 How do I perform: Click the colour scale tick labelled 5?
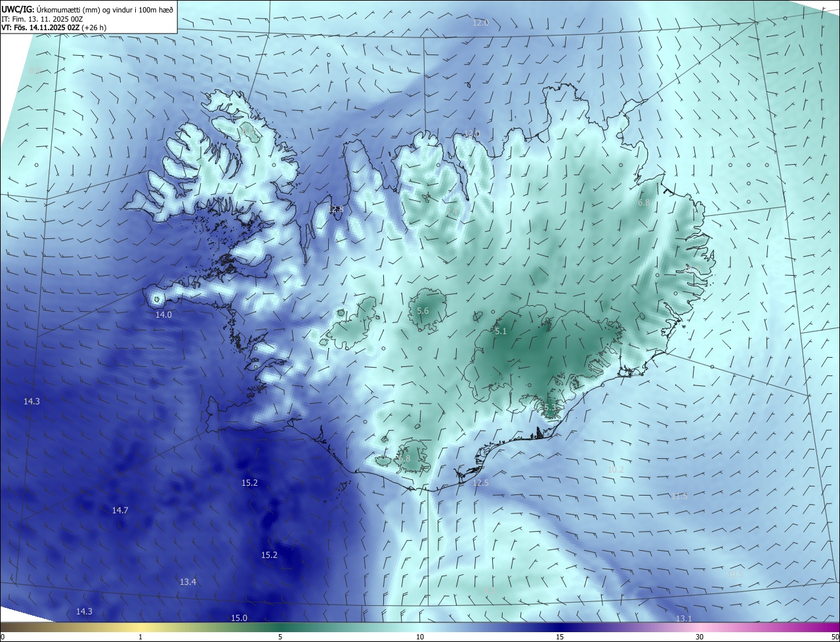tap(280, 637)
